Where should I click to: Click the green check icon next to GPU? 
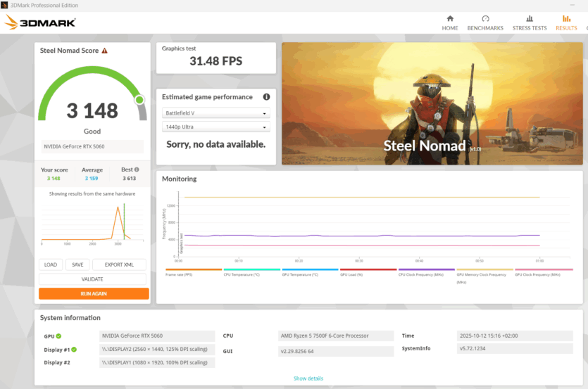click(x=58, y=336)
